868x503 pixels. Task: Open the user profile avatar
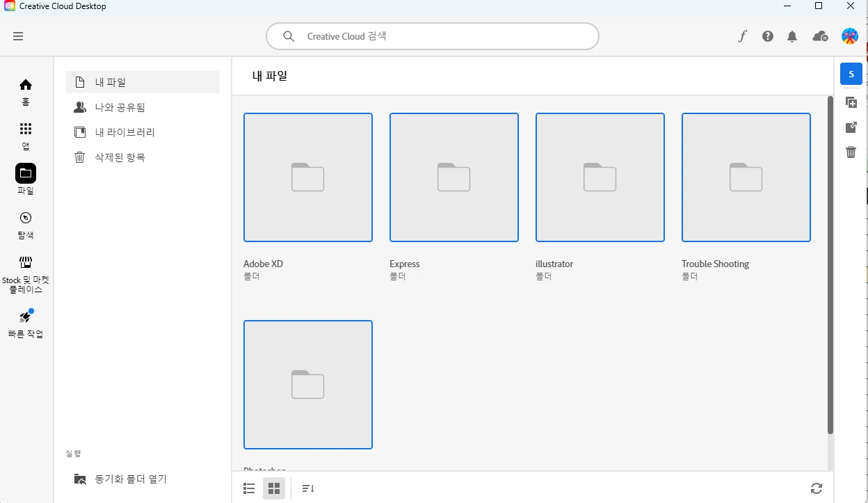coord(849,36)
